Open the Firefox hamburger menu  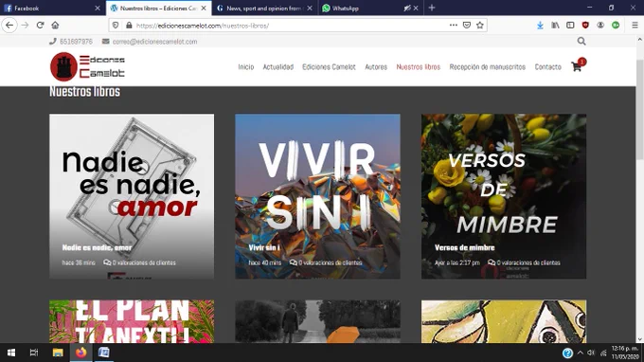[x=635, y=26]
